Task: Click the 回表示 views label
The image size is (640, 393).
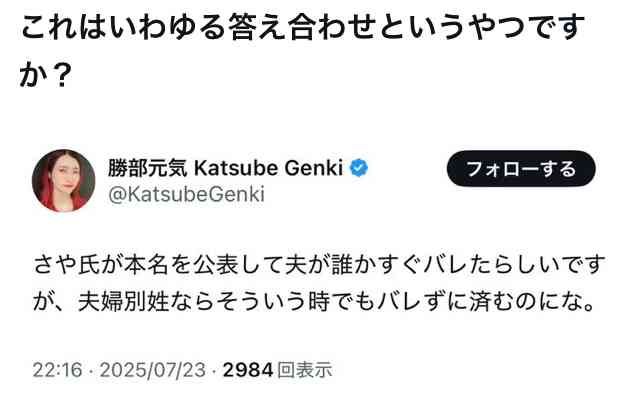Action: click(304, 370)
